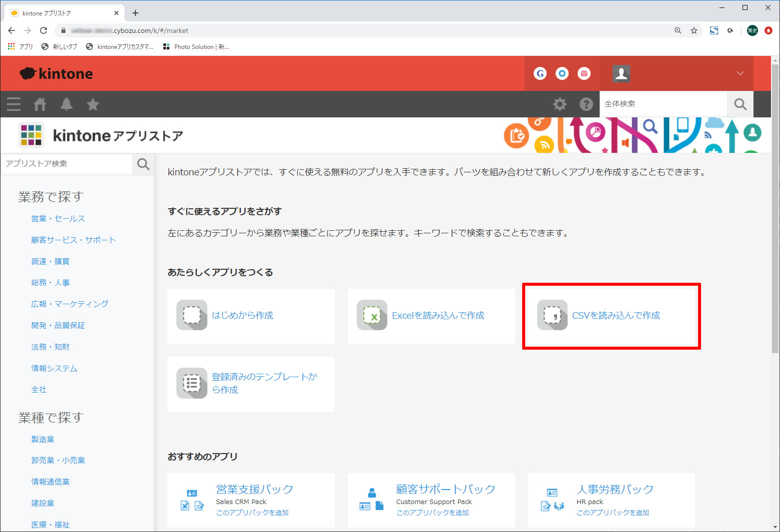Select 製造業 industry link
The width and height of the screenshot is (780, 532).
[42, 439]
